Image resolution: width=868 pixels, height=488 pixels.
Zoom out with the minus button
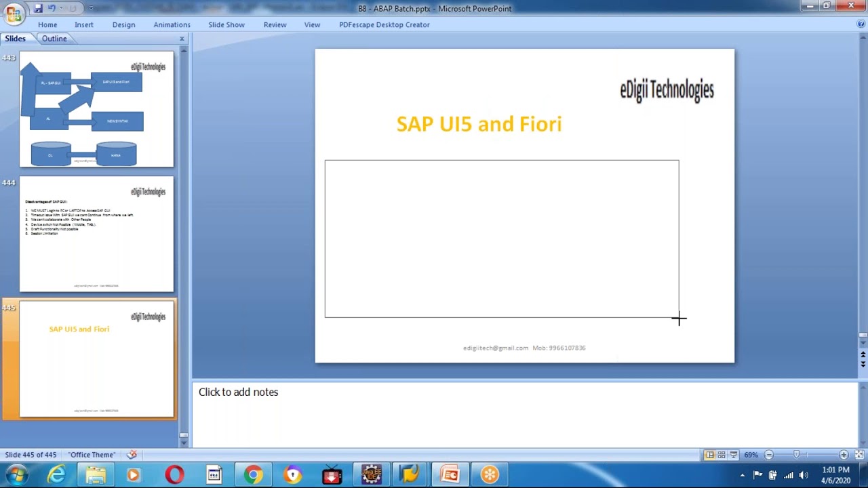pos(769,455)
